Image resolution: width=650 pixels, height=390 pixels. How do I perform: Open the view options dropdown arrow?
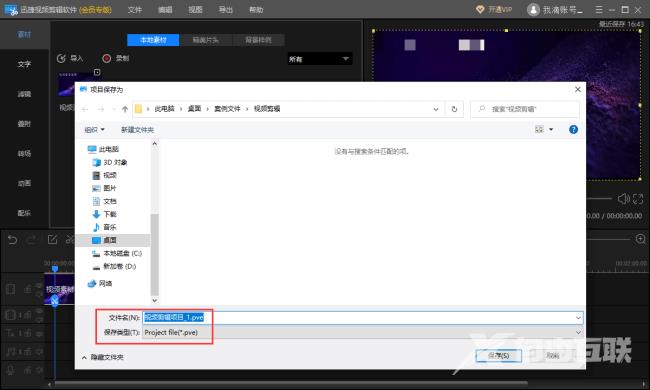[x=551, y=130]
